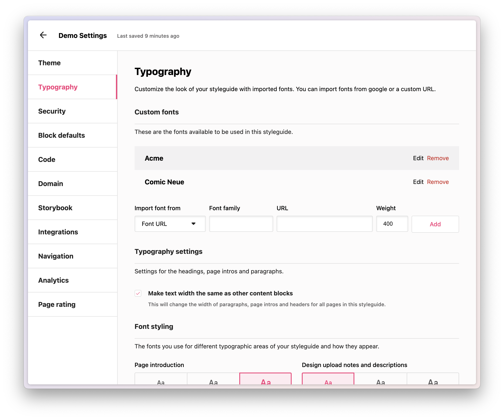504x420 pixels.
Task: Open the Navigation settings section
Action: pos(72,256)
